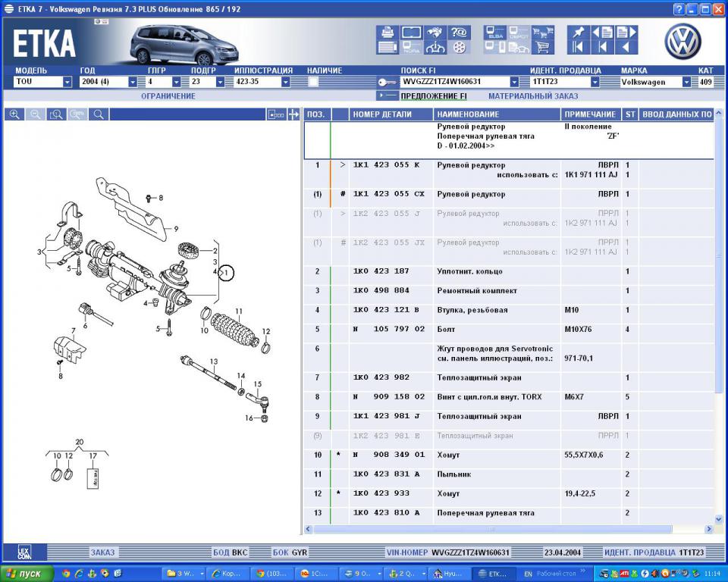728x582 pixels.
Task: Jump to first with double-bar arrow icon
Action: (x=579, y=47)
